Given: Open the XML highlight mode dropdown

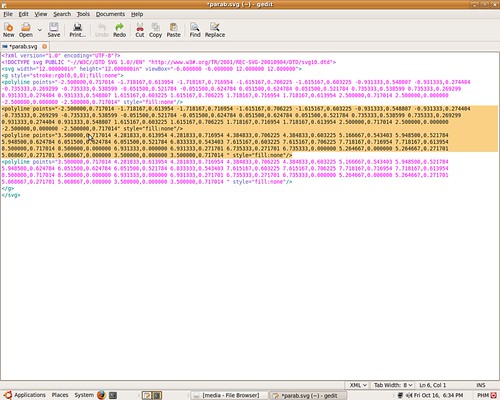Looking at the screenshot, I should click(x=358, y=385).
